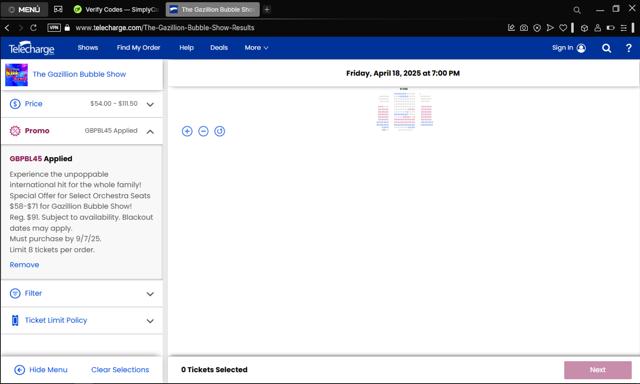Open the Deals menu item
This screenshot has width=640, height=384.
219,48
